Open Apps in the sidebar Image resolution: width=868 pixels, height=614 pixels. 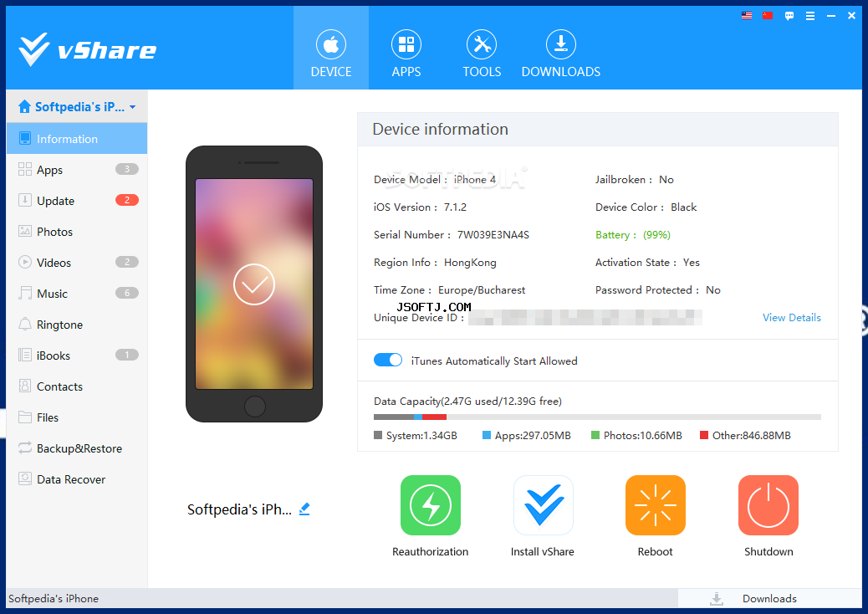point(77,170)
